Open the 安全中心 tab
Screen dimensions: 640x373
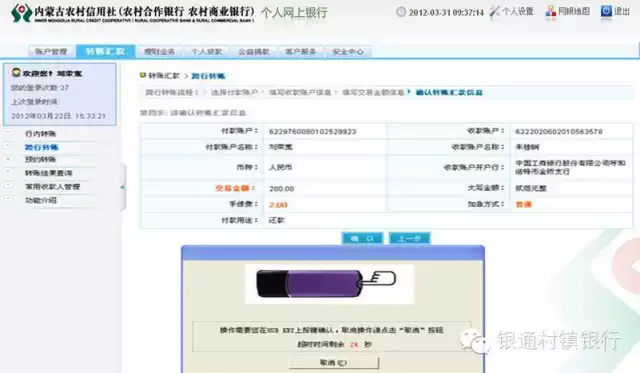pos(347,51)
